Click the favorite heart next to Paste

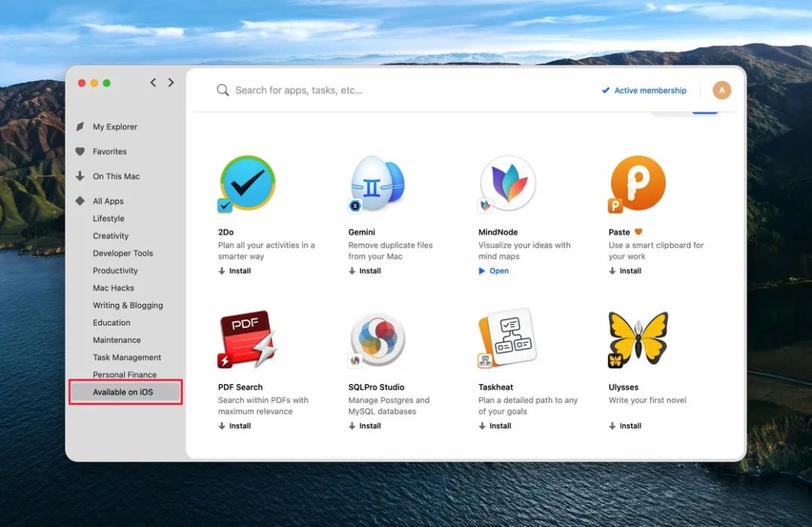pos(638,232)
